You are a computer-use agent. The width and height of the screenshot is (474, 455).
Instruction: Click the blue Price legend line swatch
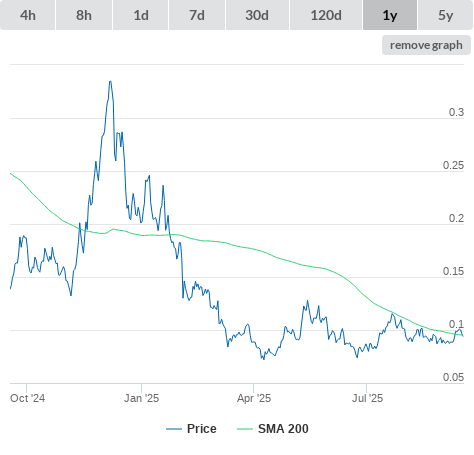point(174,429)
